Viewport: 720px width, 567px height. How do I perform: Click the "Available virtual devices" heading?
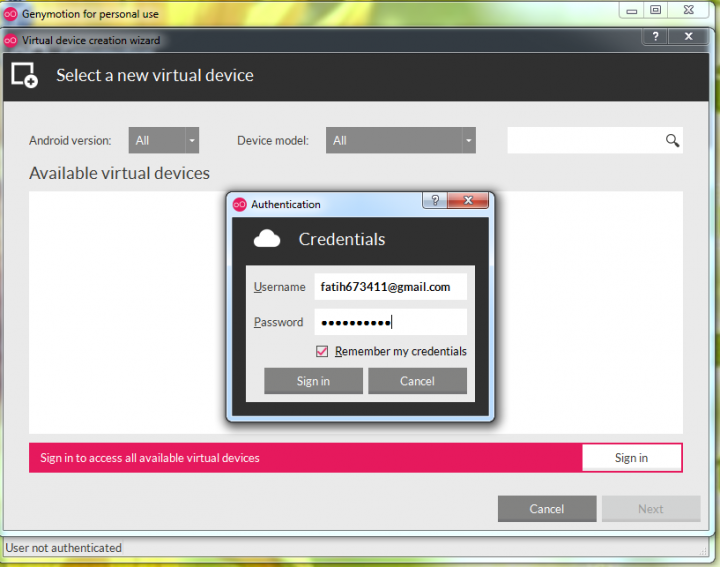pos(119,173)
